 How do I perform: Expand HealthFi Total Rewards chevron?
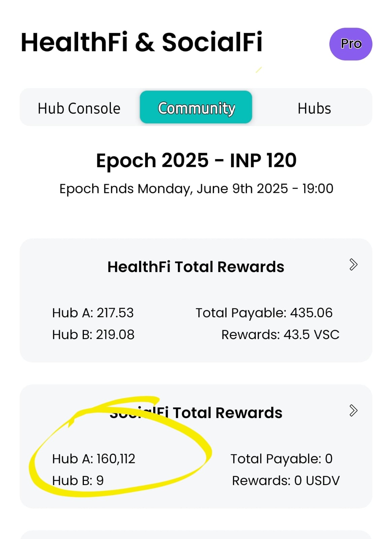(x=353, y=265)
